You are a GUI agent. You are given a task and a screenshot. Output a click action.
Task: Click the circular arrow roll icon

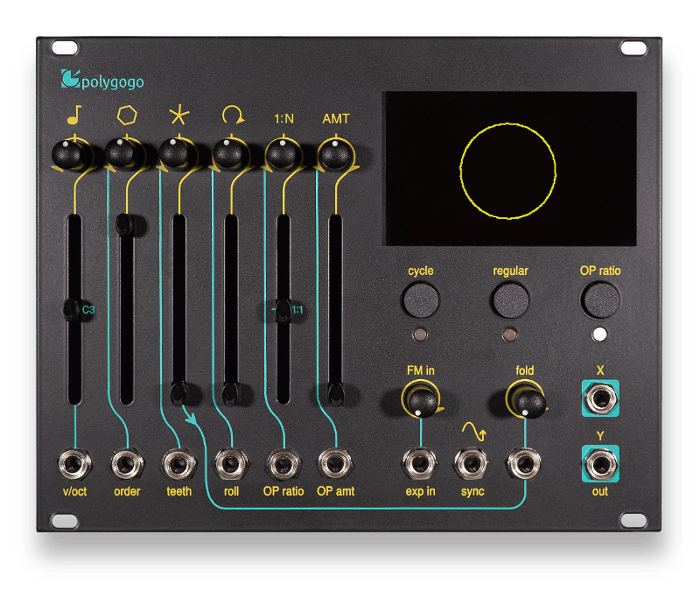[233, 114]
